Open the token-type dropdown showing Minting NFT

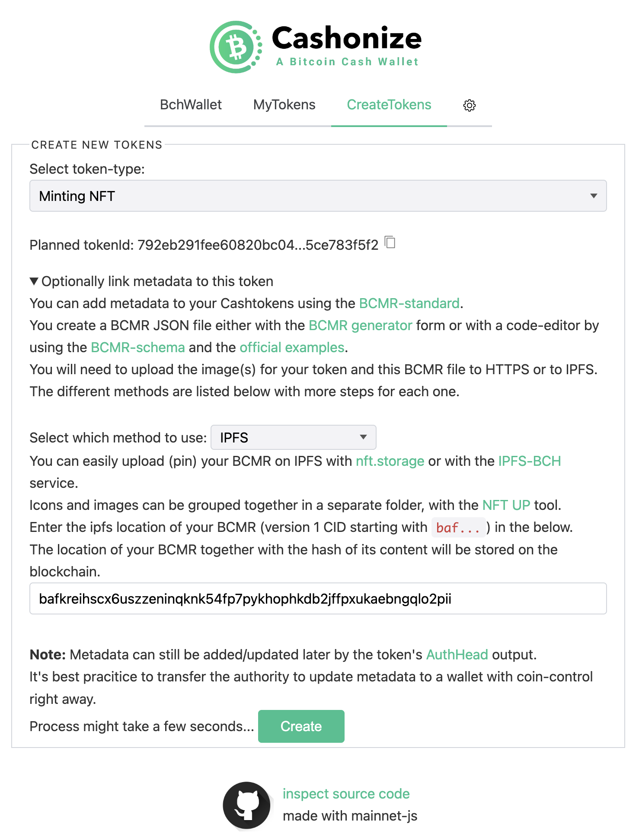point(318,196)
